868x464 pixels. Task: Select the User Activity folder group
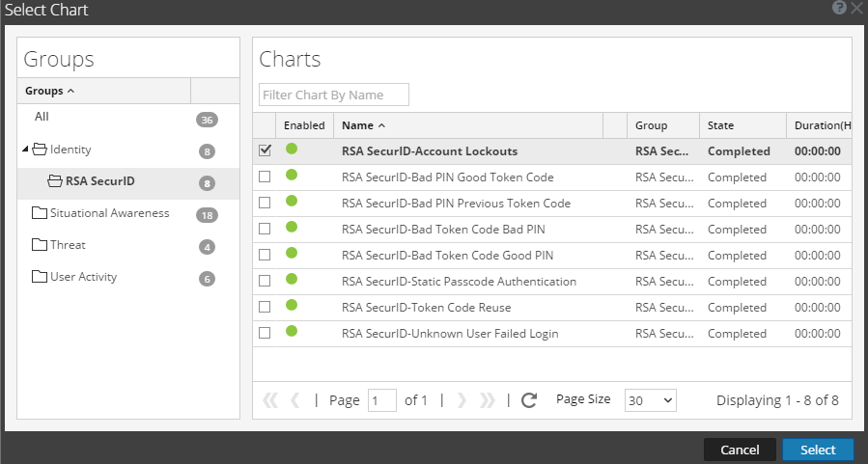82,277
